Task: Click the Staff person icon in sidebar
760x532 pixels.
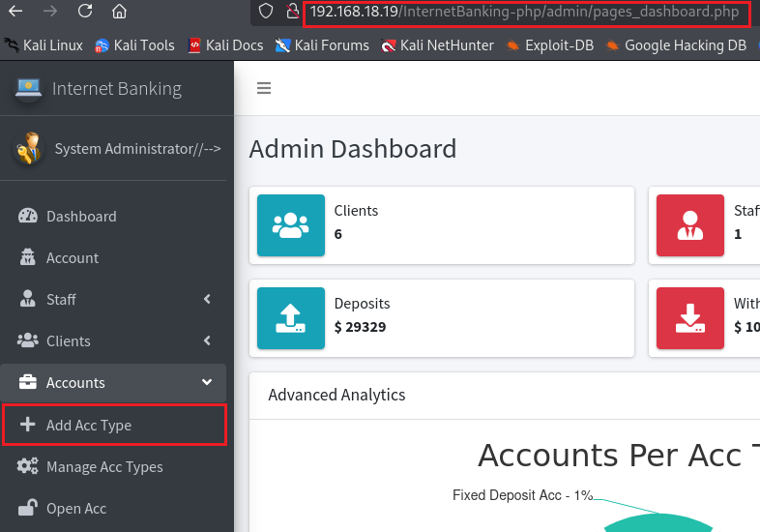Action: (28, 299)
